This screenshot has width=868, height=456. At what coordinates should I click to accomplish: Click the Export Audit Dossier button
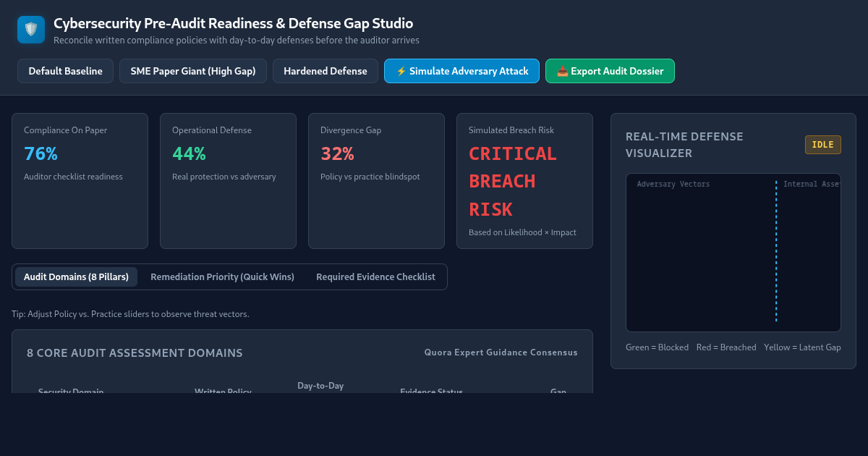click(x=610, y=71)
